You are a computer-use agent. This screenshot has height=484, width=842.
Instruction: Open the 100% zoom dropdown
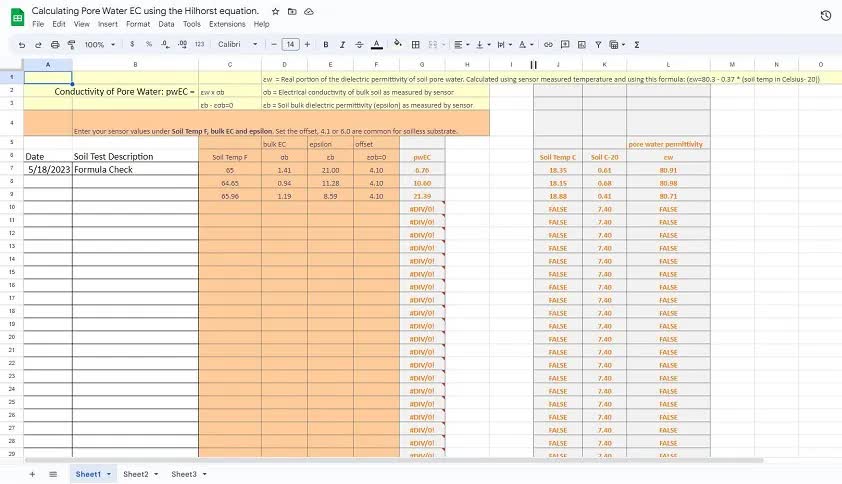click(100, 45)
